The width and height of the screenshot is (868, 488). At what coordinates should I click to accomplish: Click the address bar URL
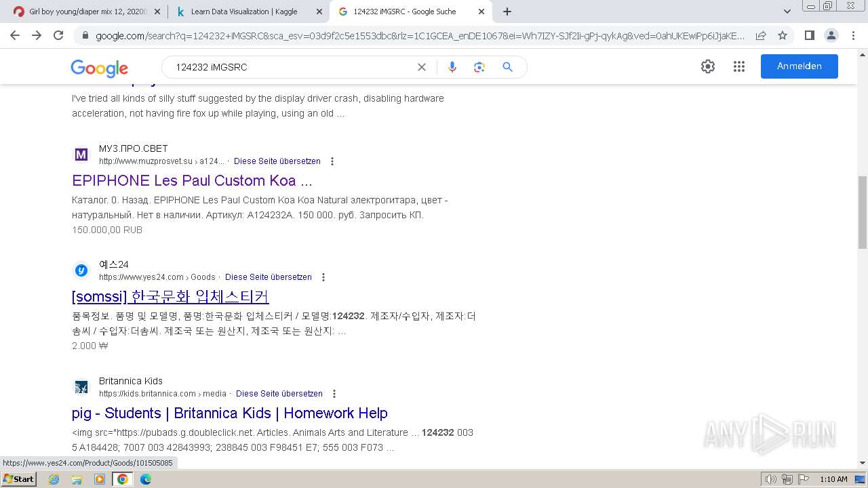[x=420, y=35]
